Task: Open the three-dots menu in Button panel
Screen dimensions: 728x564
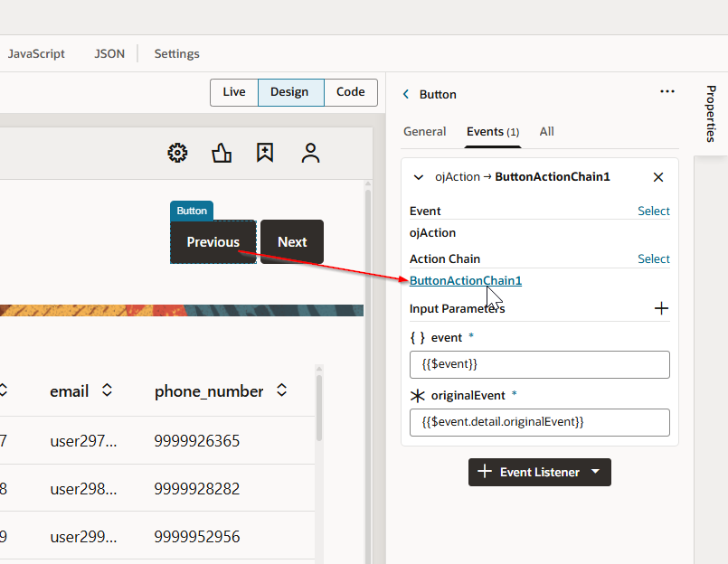Action: coord(667,91)
